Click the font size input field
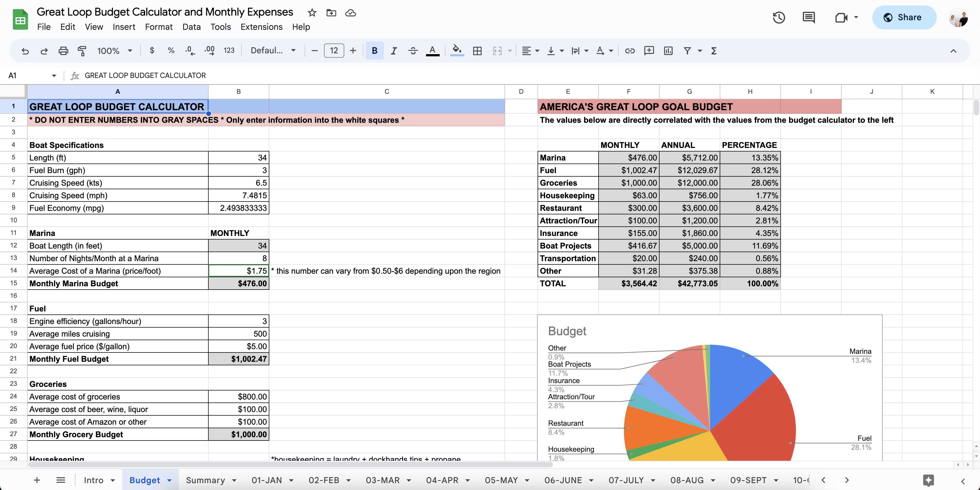 334,51
